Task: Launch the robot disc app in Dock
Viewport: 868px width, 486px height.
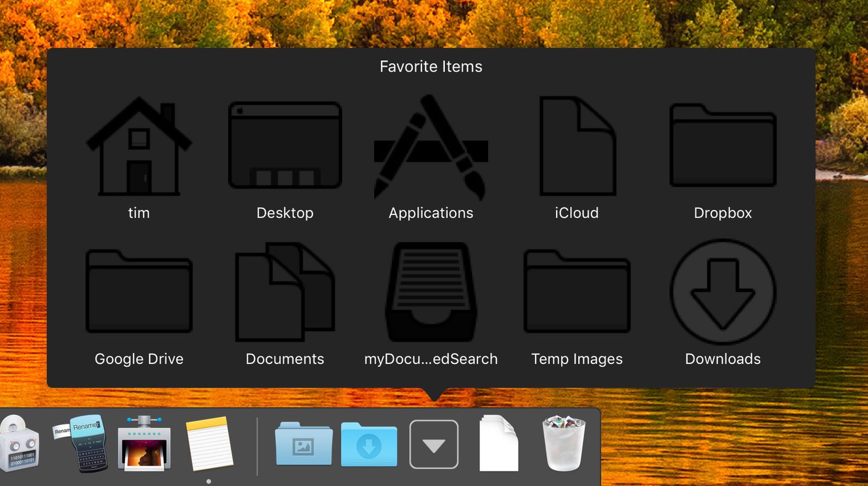Action: pyautogui.click(x=19, y=444)
